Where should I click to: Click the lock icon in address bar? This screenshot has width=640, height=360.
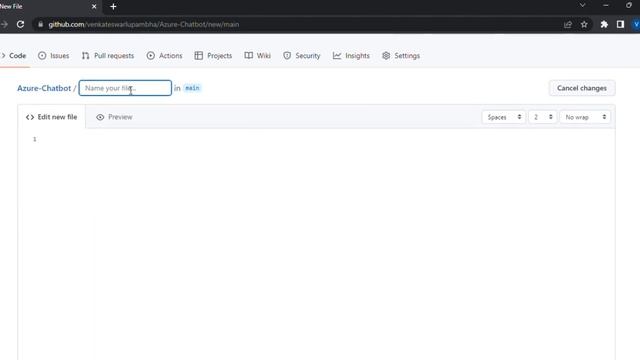40,24
